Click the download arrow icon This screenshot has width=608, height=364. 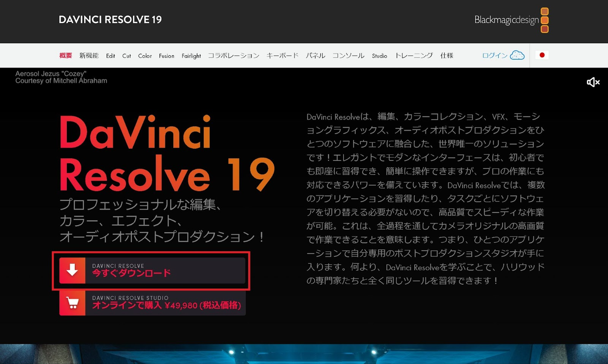(72, 270)
